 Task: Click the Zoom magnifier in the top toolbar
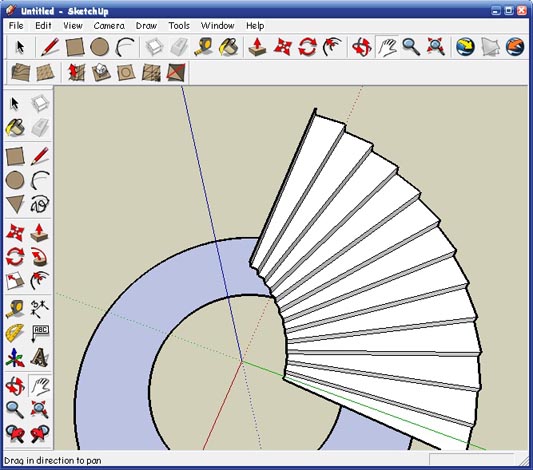coord(411,47)
